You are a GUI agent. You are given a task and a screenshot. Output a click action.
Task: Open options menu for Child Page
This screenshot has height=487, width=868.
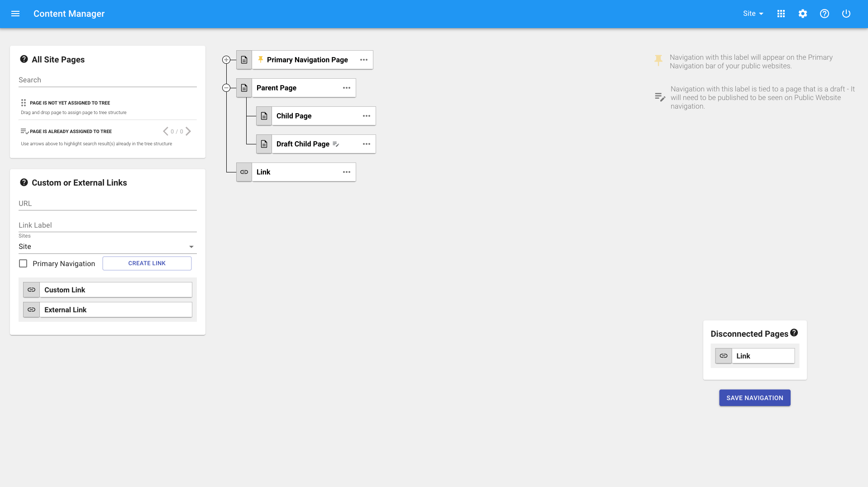click(367, 116)
